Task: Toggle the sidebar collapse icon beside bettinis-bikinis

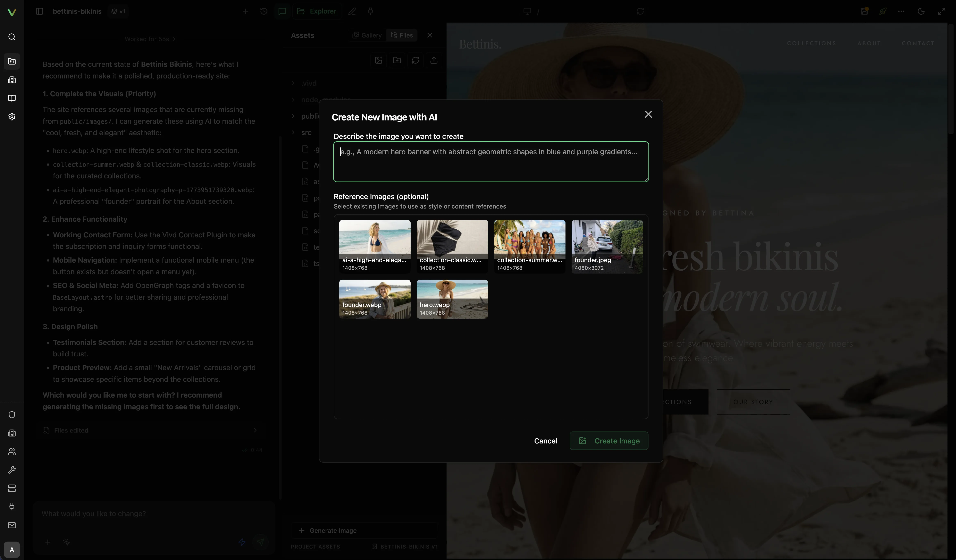Action: point(40,11)
